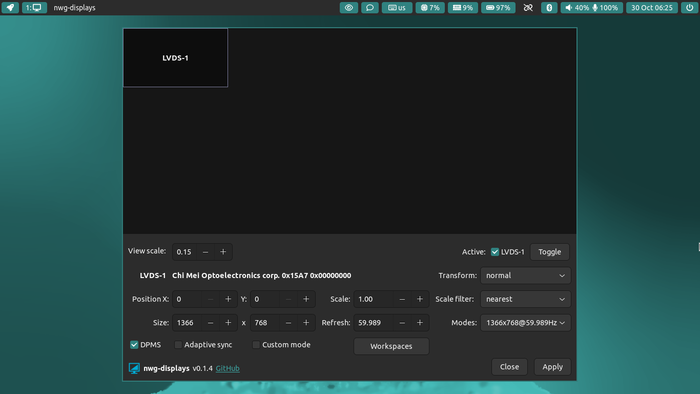Select the LVDS-1 display thumbnail
This screenshot has width=700, height=394.
pyautogui.click(x=175, y=58)
